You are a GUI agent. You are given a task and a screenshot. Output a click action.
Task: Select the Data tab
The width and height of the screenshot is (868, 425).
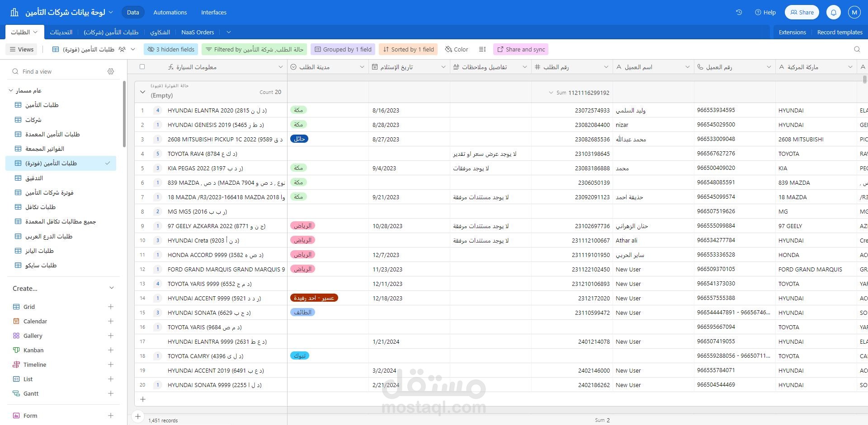[133, 12]
